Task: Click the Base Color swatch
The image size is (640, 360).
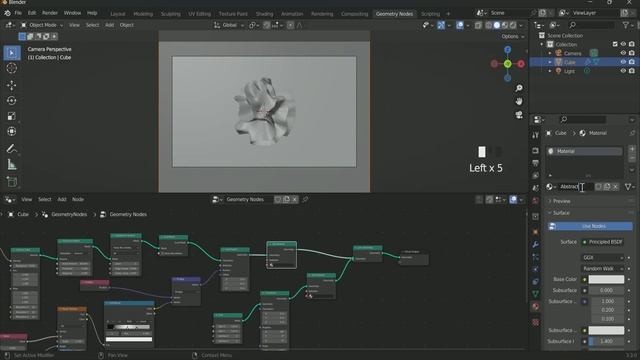Action: [606, 280]
